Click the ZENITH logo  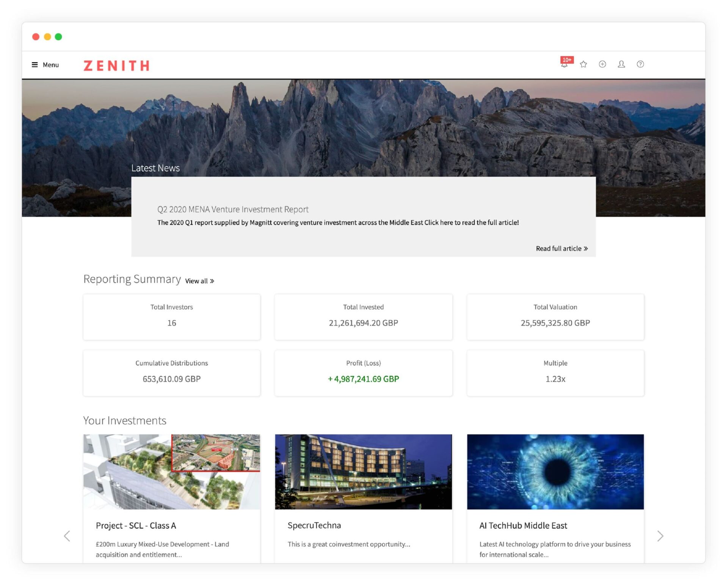(x=116, y=65)
